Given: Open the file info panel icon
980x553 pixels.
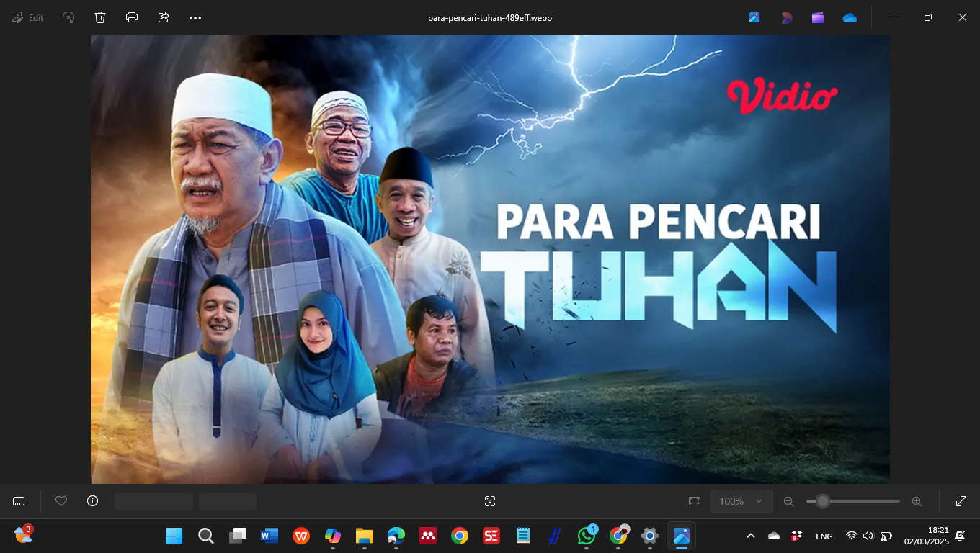Looking at the screenshot, I should (x=92, y=501).
